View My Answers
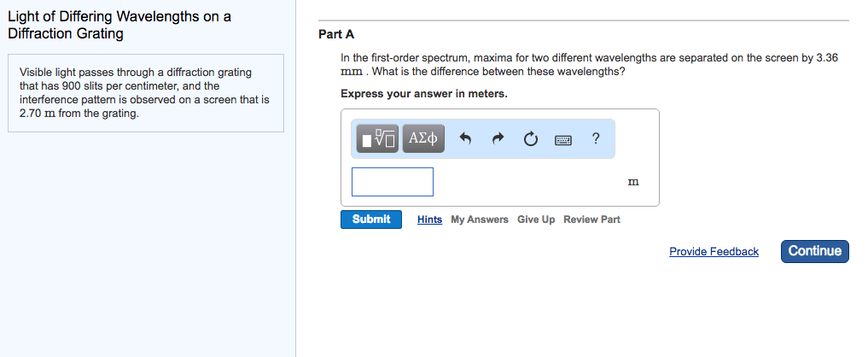868x357 pixels. 480,219
